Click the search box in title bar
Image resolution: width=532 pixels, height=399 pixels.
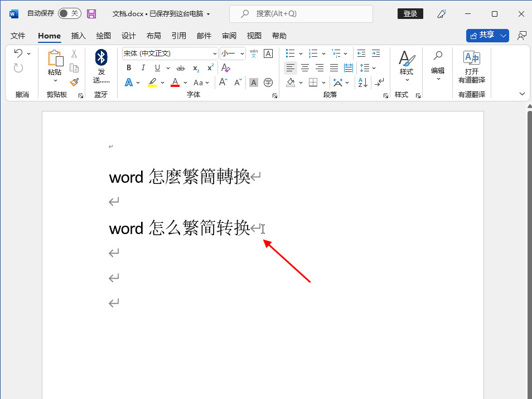click(301, 14)
